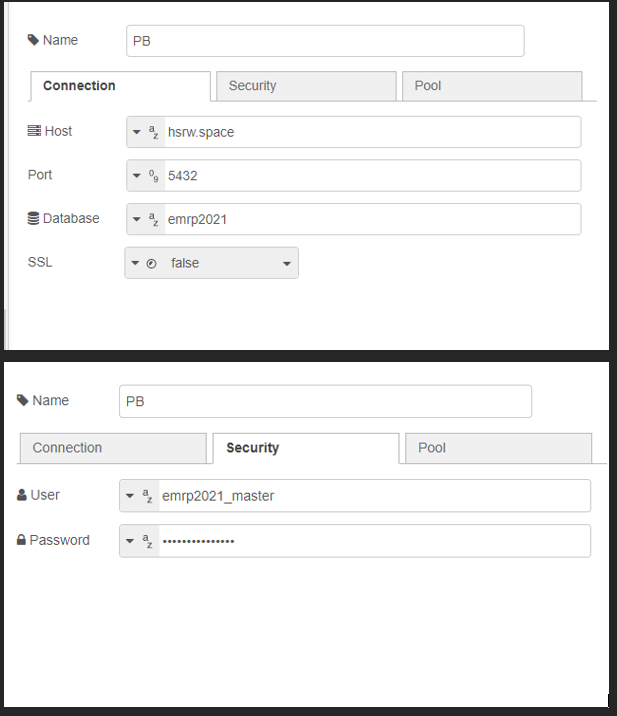
Task: Click the user icon next to User
Action: pos(22,495)
